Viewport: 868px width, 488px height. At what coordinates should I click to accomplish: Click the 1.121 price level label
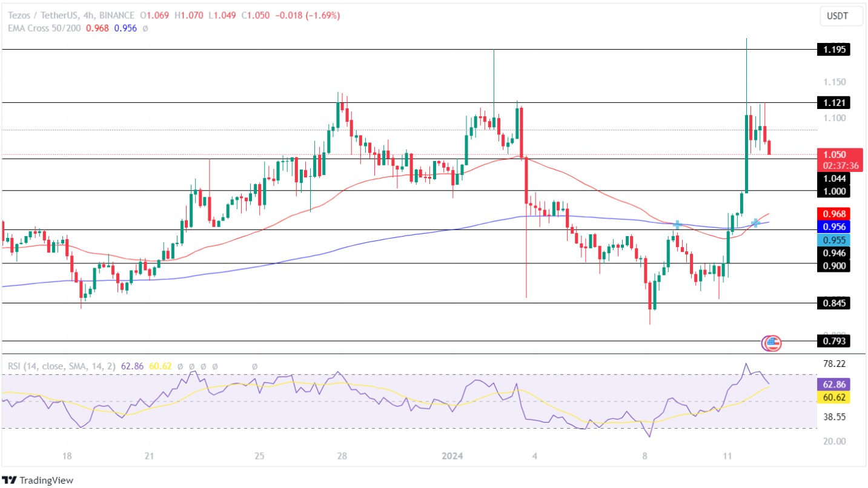(x=833, y=102)
